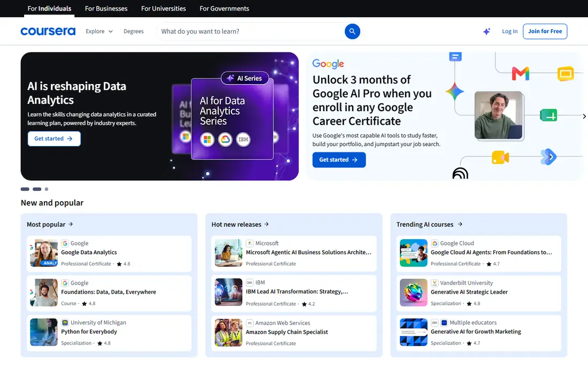Screen dimensions: 588x368
Task: Click Amazon Web Services provider icon
Action: click(250, 323)
